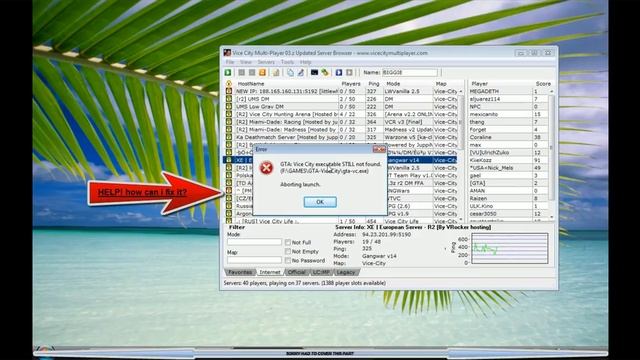Screen dimensions: 640x360
Task: Open the View menu
Action: [x=246, y=62]
